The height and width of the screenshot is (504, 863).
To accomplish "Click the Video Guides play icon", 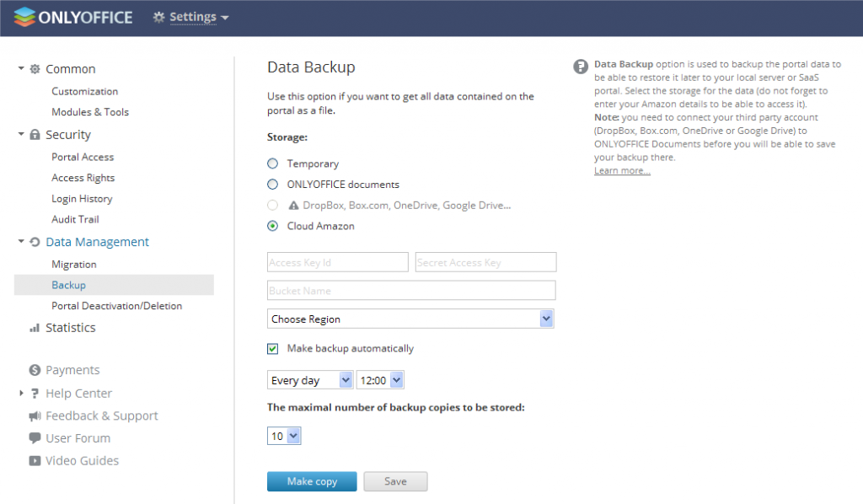I will (x=35, y=460).
